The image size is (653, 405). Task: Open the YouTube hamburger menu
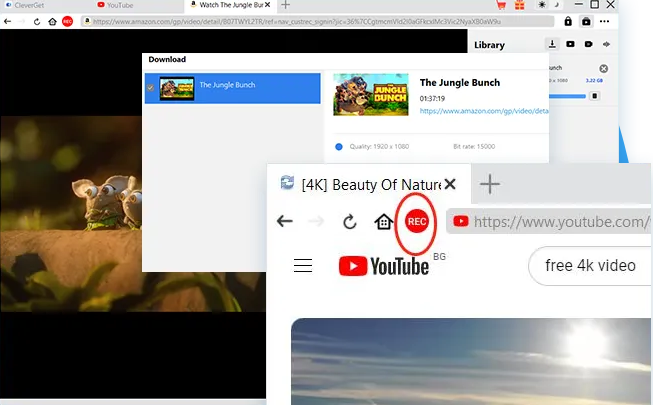click(x=303, y=265)
